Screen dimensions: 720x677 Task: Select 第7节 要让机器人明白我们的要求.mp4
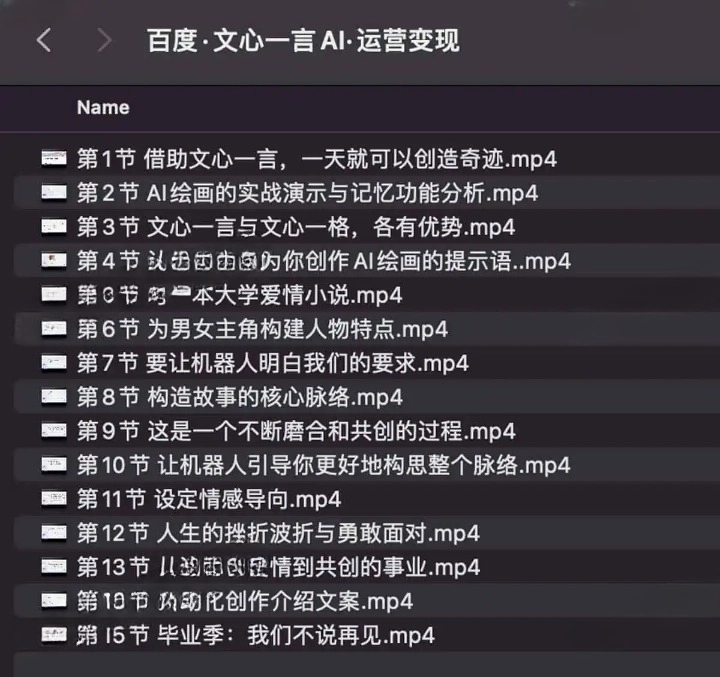pos(272,363)
